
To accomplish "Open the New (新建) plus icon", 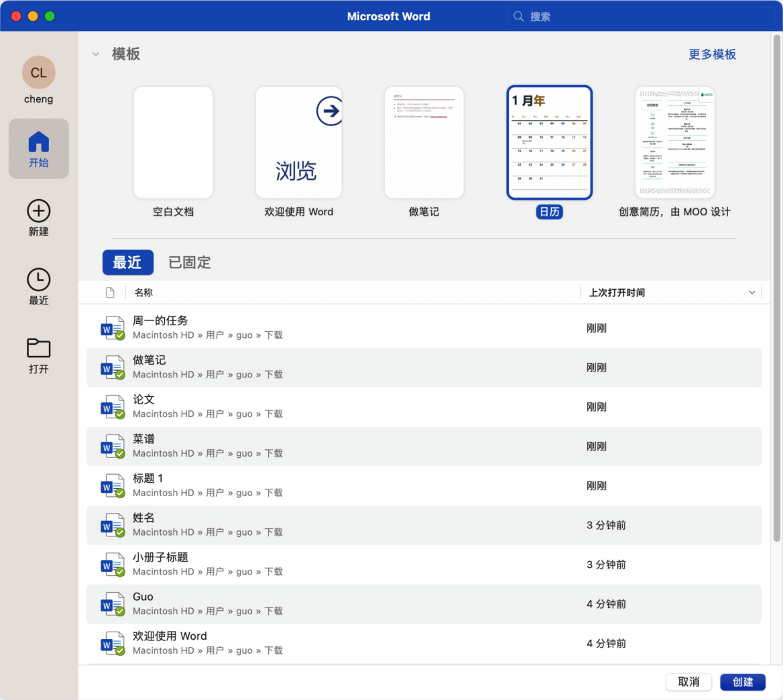I will [38, 211].
